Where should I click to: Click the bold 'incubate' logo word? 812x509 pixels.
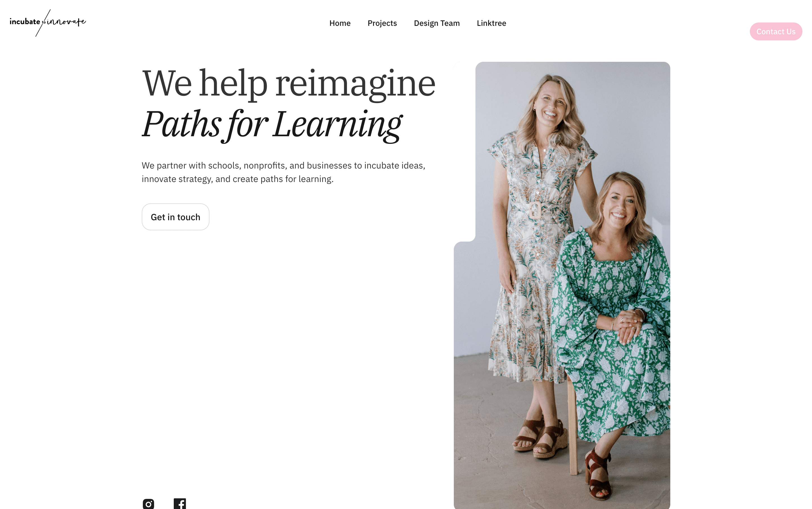click(25, 22)
